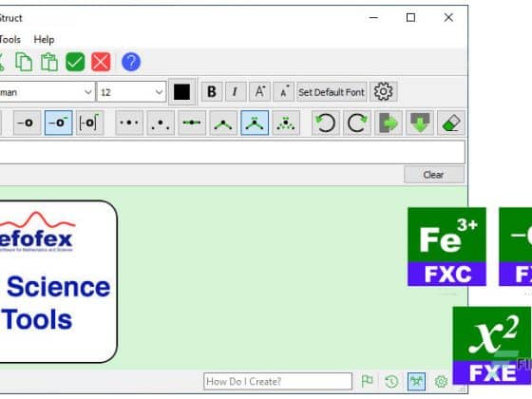Open the Tools menu
Screen dimensions: 532x399
[10, 40]
